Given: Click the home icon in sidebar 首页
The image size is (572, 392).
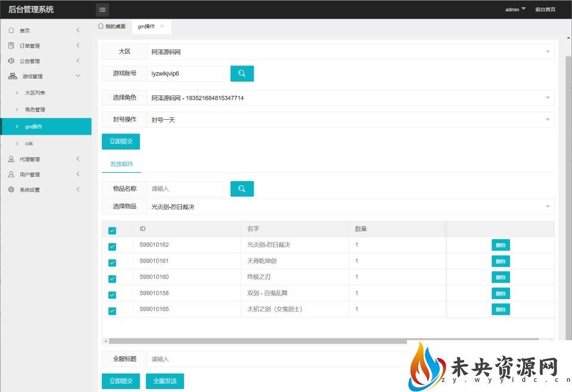Looking at the screenshot, I should (x=11, y=30).
